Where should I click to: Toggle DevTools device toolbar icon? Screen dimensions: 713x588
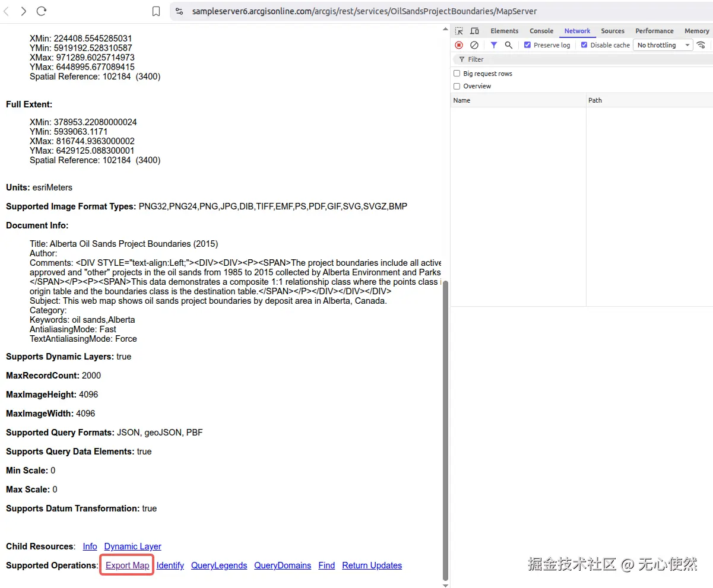[474, 31]
